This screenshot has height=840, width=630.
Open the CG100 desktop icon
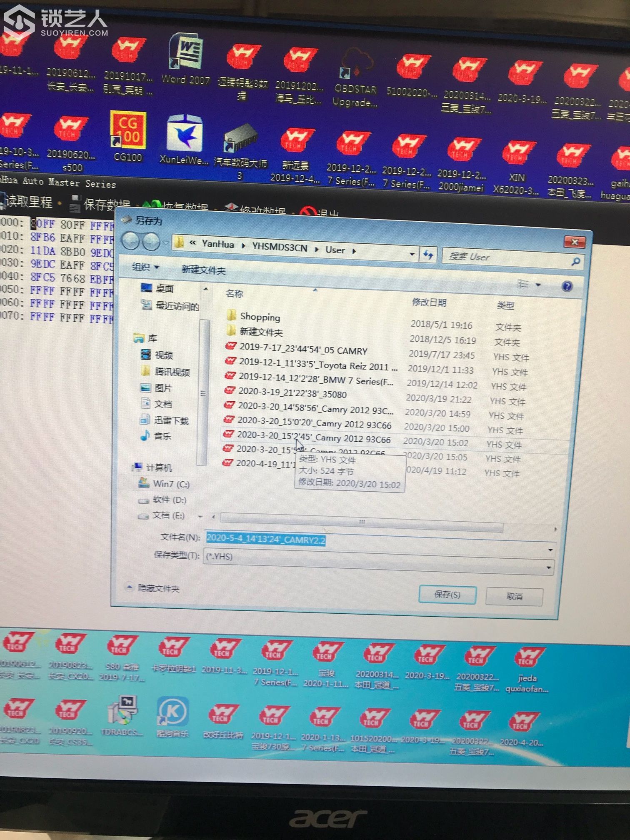click(x=128, y=137)
